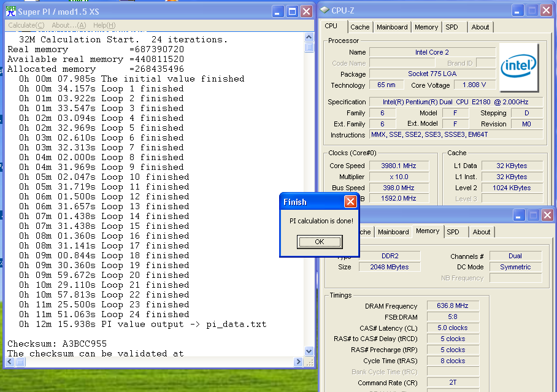This screenshot has height=392, width=557.
Task: Select SPD tab in lower CPU-Z window
Action: tap(453, 232)
